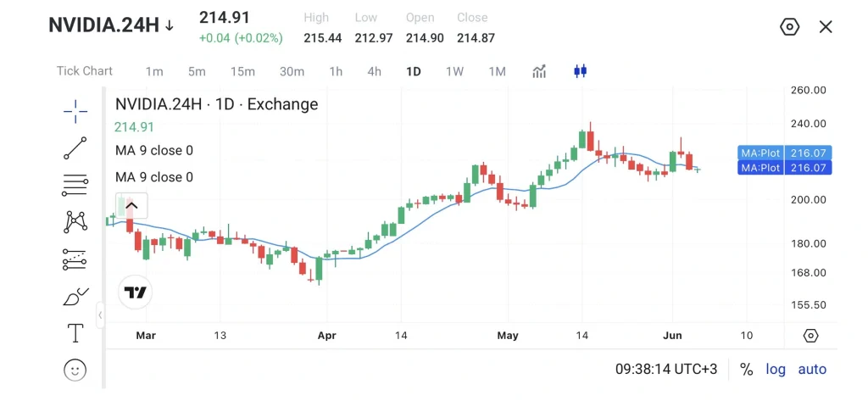Switch to Tick Chart
The width and height of the screenshot is (868, 401).
pos(84,71)
